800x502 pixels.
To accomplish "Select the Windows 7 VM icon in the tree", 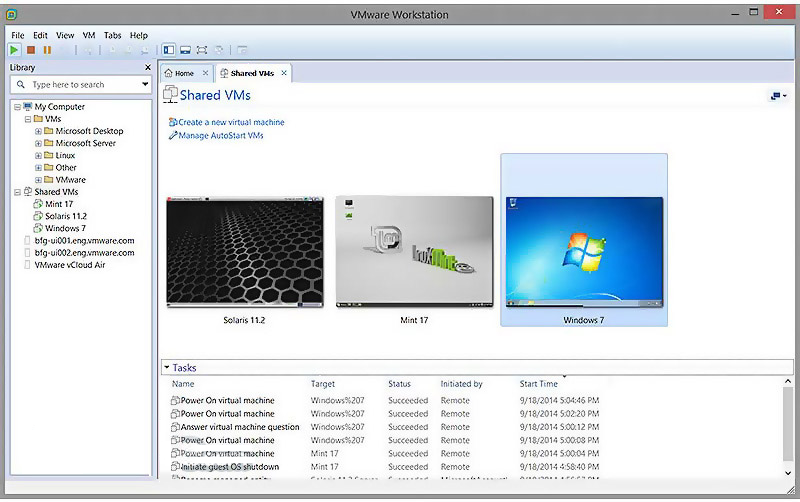I will (x=37, y=228).
